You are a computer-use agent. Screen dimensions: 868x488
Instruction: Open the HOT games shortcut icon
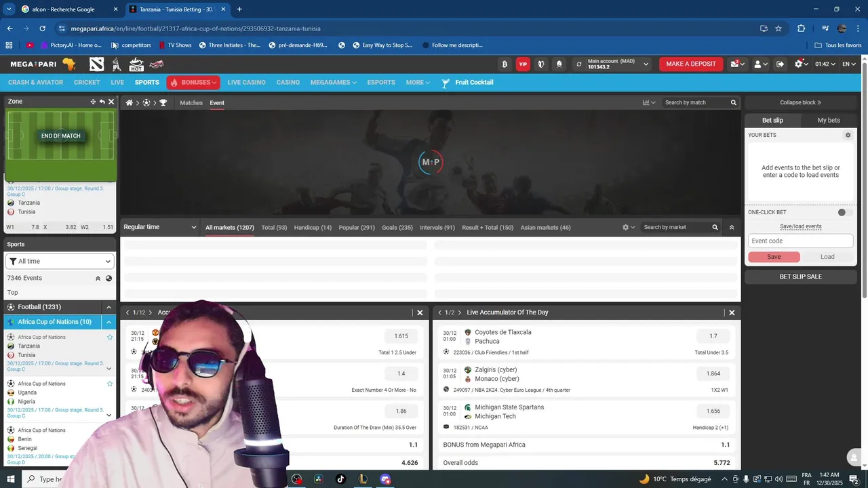(136, 64)
